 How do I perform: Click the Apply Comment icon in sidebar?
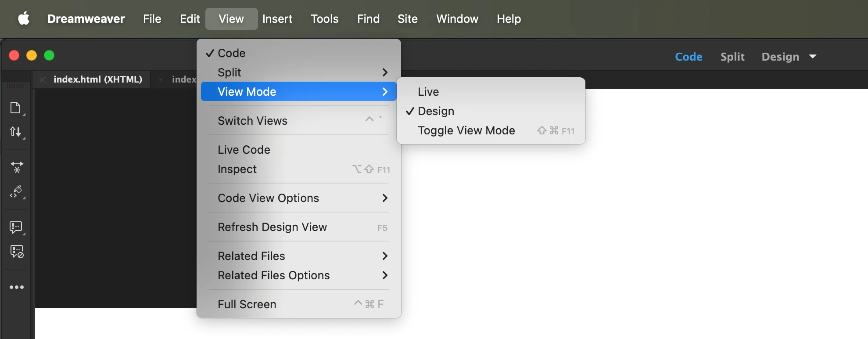[16, 227]
